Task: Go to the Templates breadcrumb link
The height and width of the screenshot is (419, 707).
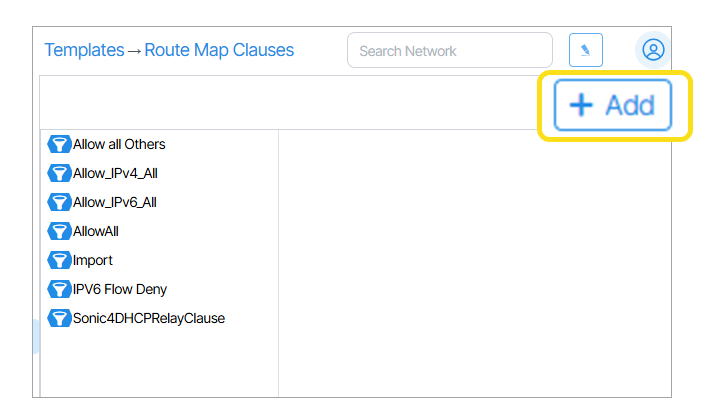Action: [x=84, y=50]
